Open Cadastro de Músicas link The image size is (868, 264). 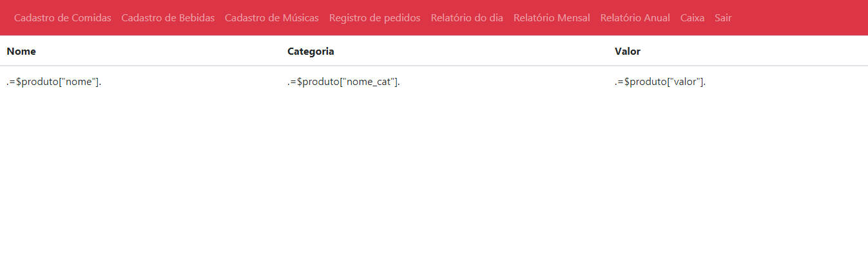(x=272, y=18)
